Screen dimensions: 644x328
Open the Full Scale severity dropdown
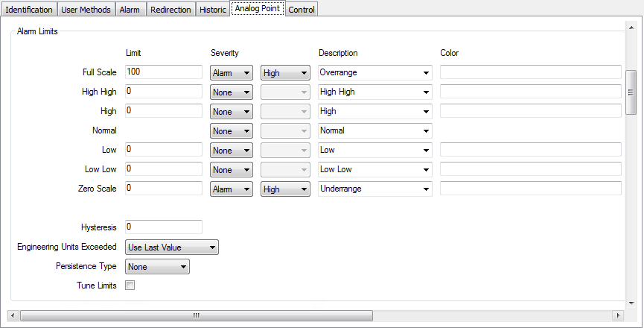(232, 73)
